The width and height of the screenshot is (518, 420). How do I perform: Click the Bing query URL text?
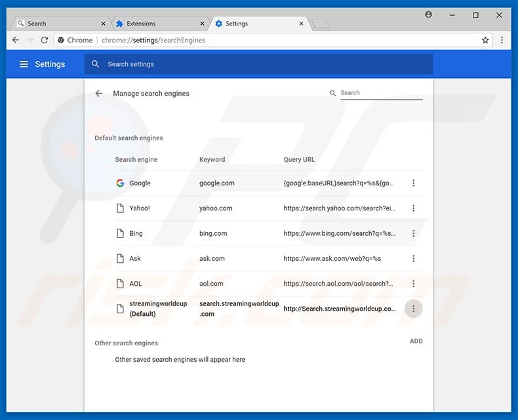(339, 233)
